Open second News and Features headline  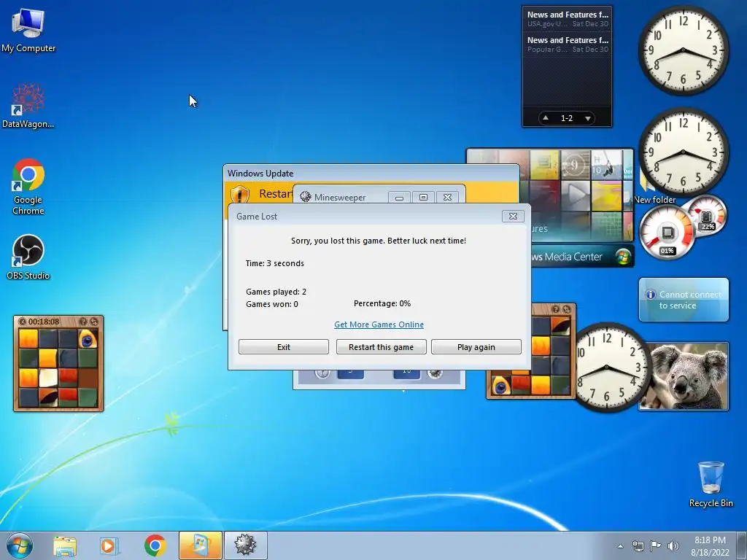tap(568, 44)
